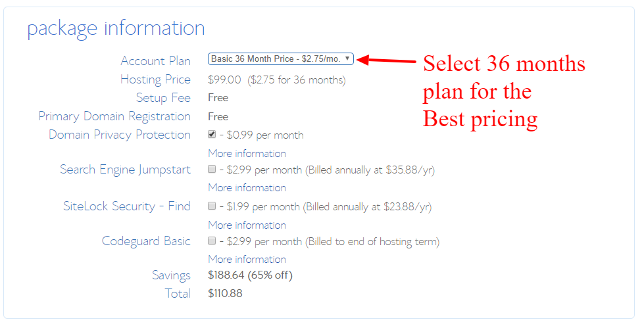Click the Setup Fee label
This screenshot has height=324, width=644.
[163, 98]
